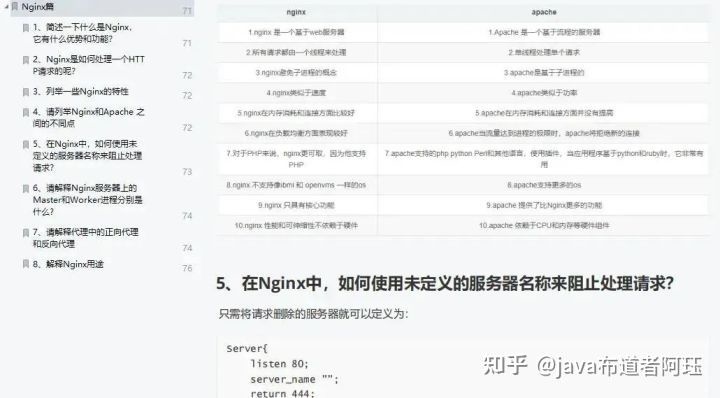Click cell 6.nginx在负载均衡方面表现较好
The width and height of the screenshot is (720, 398).
[296, 133]
